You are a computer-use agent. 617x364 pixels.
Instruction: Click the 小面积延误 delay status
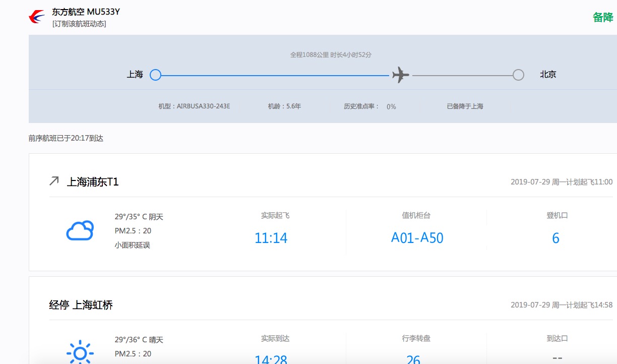[133, 246]
